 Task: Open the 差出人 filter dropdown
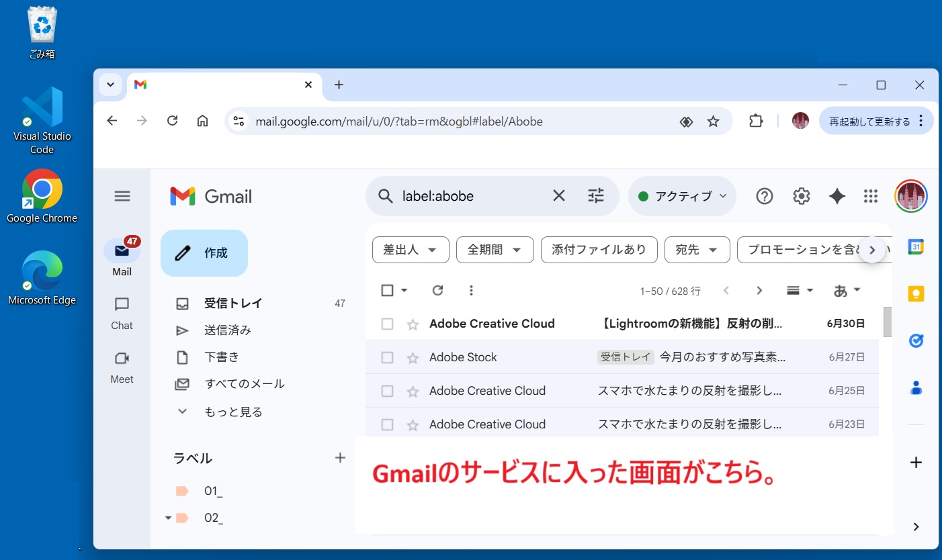[x=411, y=250]
